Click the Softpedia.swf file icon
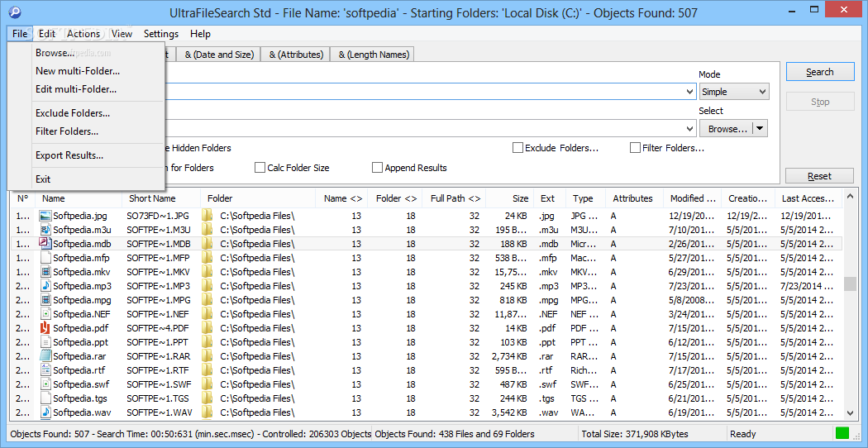 tap(45, 384)
